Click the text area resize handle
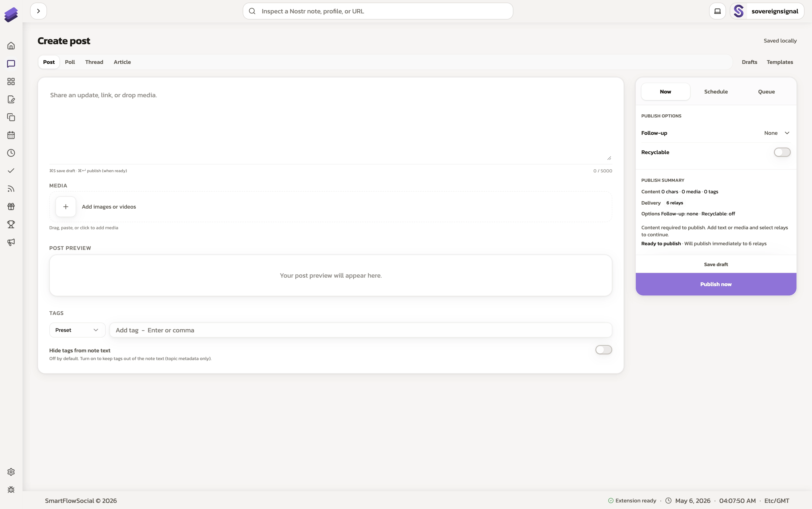812x509 pixels. pyautogui.click(x=609, y=158)
